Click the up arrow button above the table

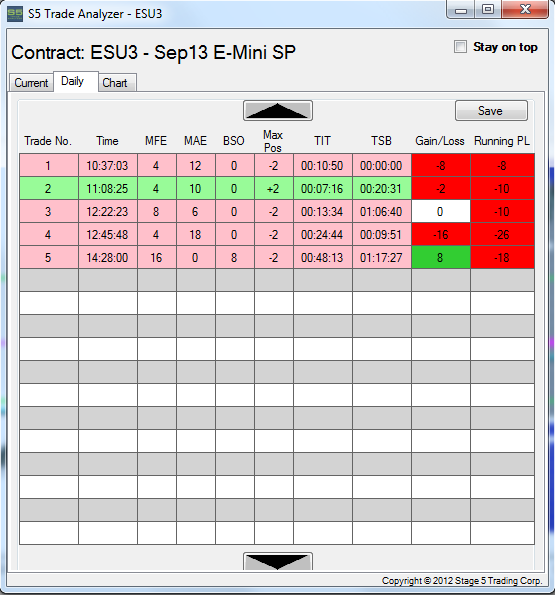tap(278, 110)
